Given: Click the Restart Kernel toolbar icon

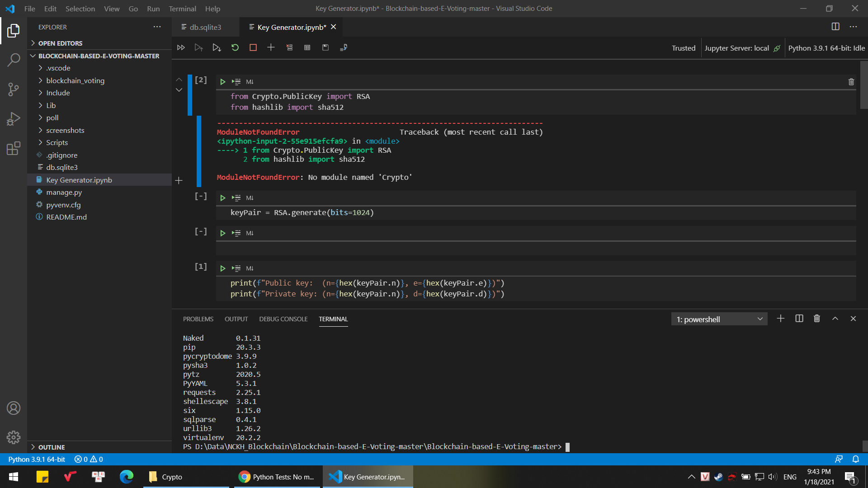Looking at the screenshot, I should point(235,47).
